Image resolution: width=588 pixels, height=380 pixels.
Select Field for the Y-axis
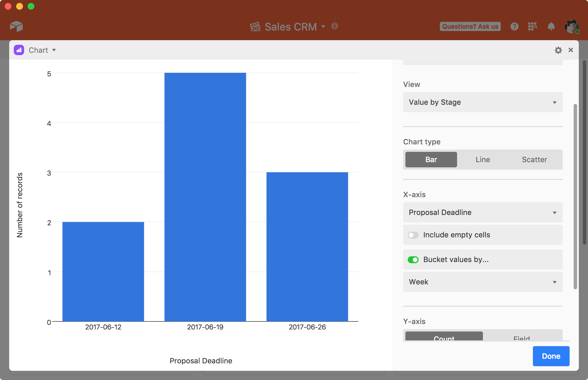(521, 336)
